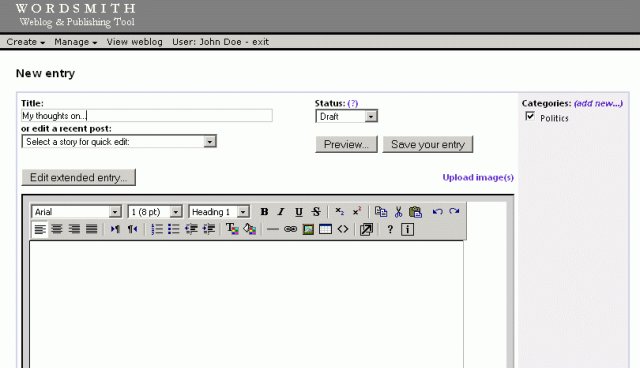Click the Preview... button
This screenshot has height=368, width=640.
[346, 144]
